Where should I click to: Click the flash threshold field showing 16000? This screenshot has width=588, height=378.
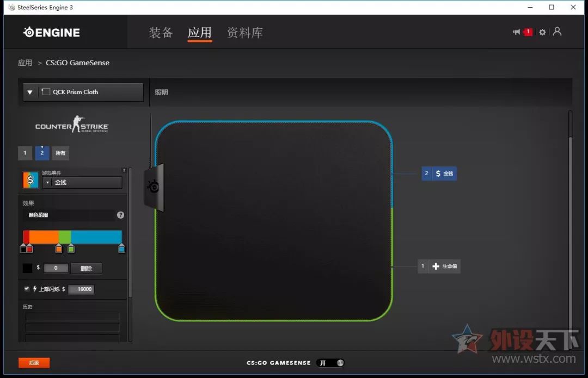[x=81, y=289]
